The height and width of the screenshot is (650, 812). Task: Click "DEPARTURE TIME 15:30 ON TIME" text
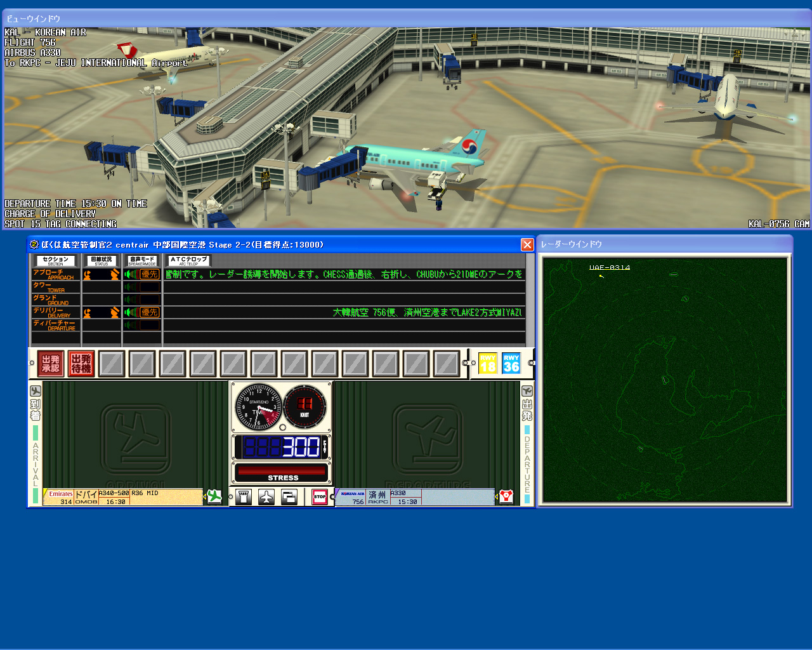point(76,204)
